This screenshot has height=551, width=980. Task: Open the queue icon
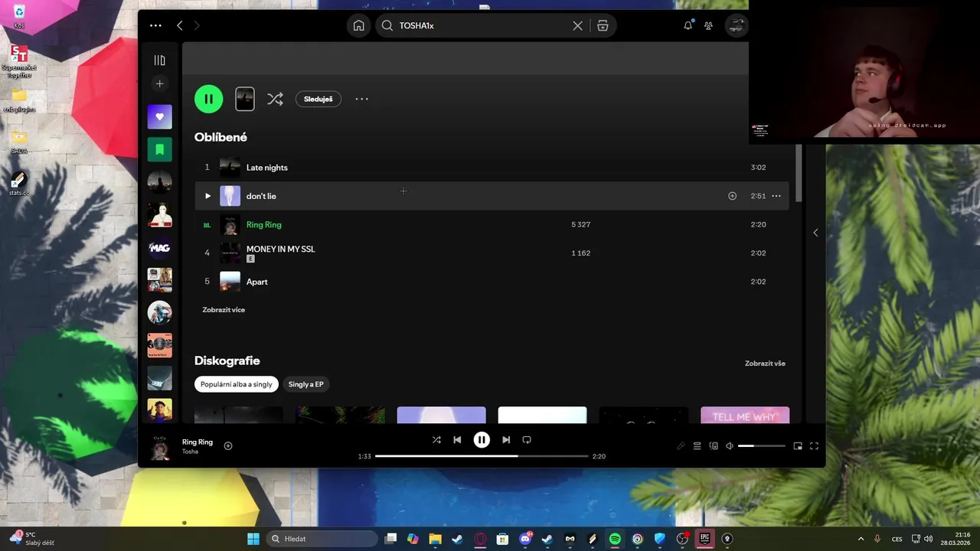click(x=697, y=446)
